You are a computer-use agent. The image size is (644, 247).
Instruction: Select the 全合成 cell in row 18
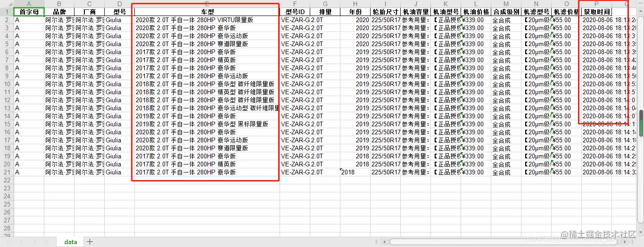tap(506, 148)
